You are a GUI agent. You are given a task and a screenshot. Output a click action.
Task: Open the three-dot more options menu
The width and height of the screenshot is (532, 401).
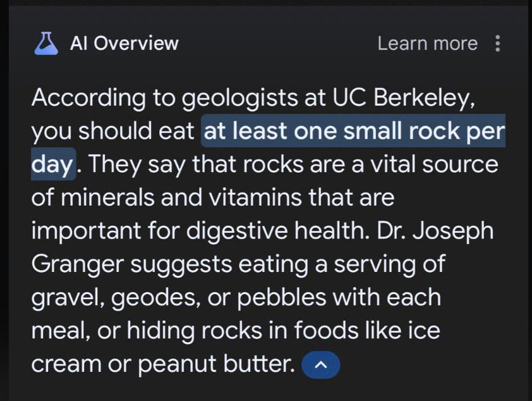(498, 44)
